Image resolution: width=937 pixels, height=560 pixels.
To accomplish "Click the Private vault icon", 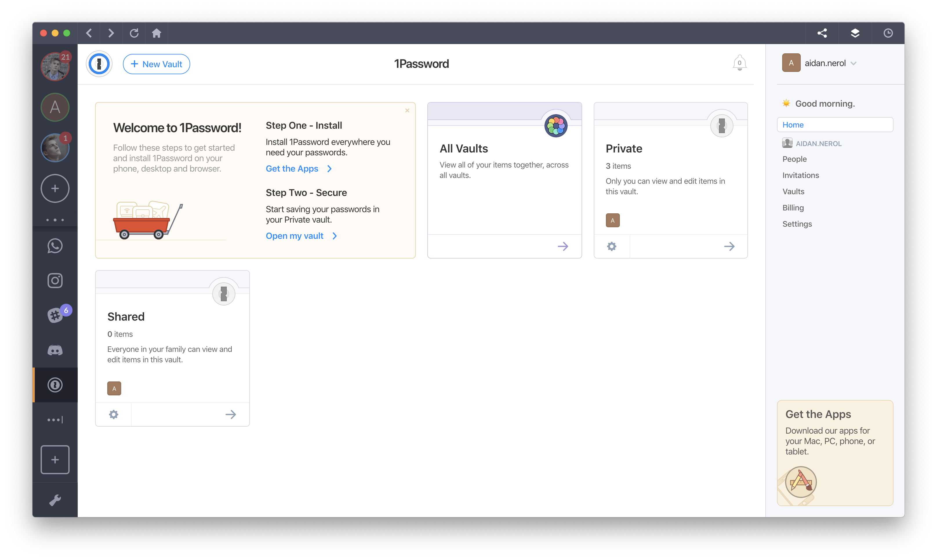I will point(721,125).
